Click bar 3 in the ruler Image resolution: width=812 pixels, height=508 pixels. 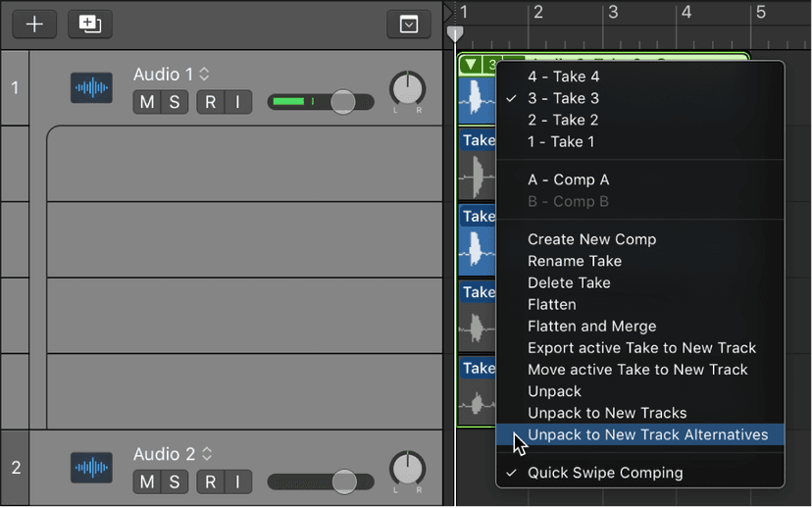[613, 12]
